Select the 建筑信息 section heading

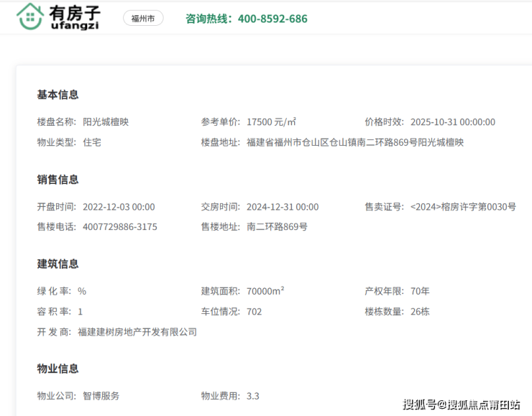click(x=58, y=264)
